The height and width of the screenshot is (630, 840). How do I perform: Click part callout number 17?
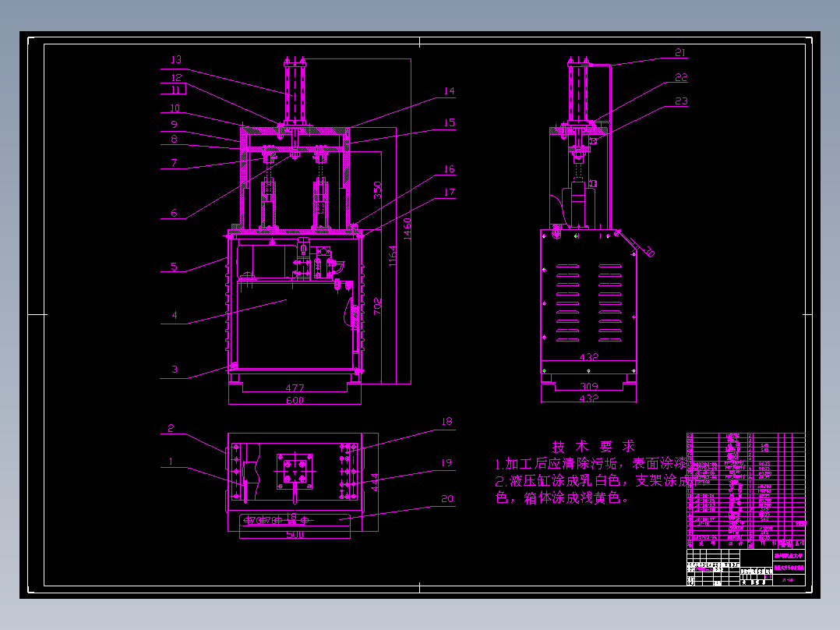pyautogui.click(x=450, y=192)
